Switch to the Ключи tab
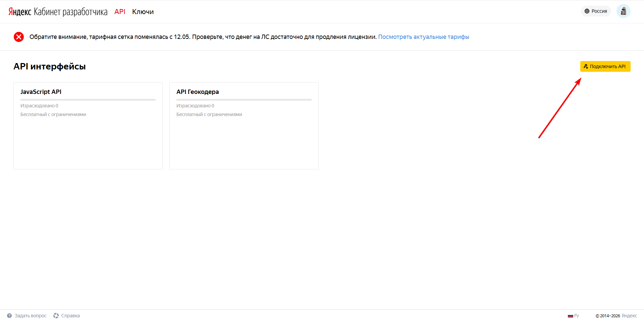This screenshot has height=322, width=644. coord(143,12)
